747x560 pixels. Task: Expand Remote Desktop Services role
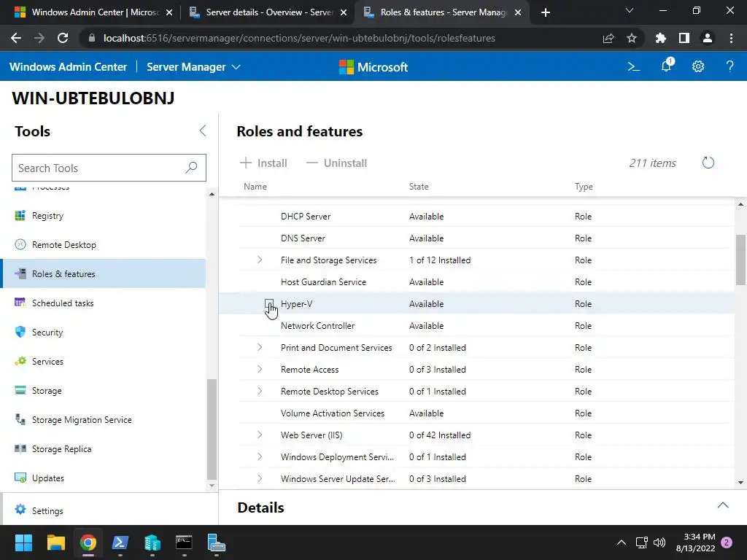(260, 391)
